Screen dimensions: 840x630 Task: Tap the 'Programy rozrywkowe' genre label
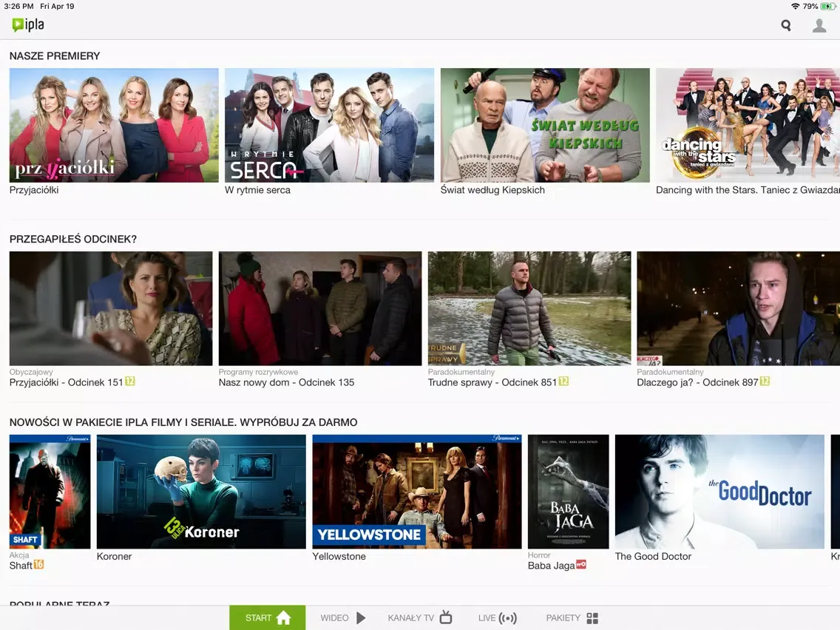pos(258,372)
